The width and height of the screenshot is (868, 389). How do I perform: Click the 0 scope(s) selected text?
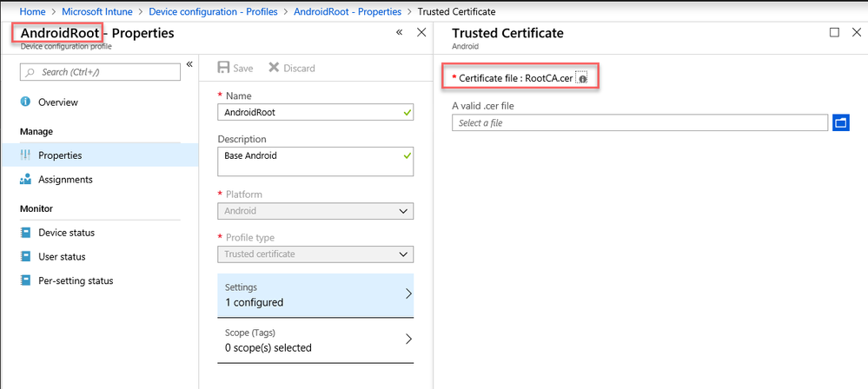point(268,348)
